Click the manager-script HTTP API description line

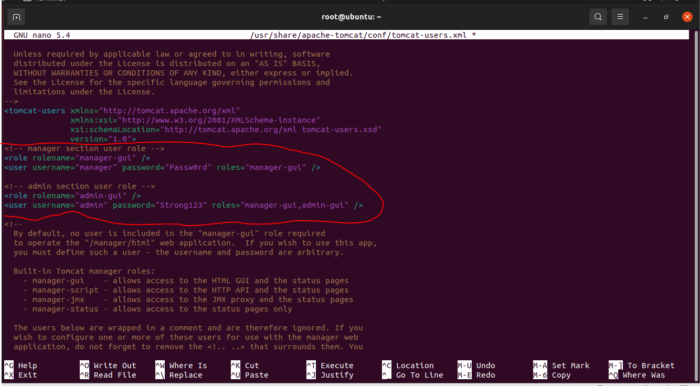[186, 290]
